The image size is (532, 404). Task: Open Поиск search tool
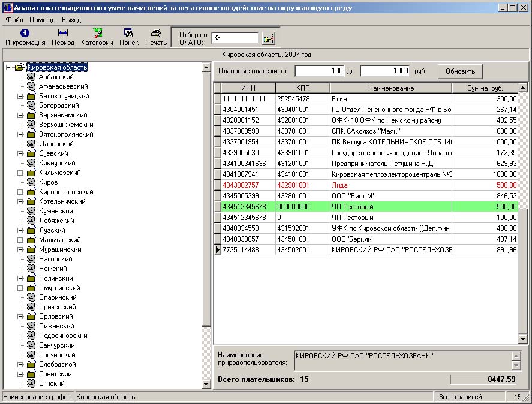coord(128,34)
